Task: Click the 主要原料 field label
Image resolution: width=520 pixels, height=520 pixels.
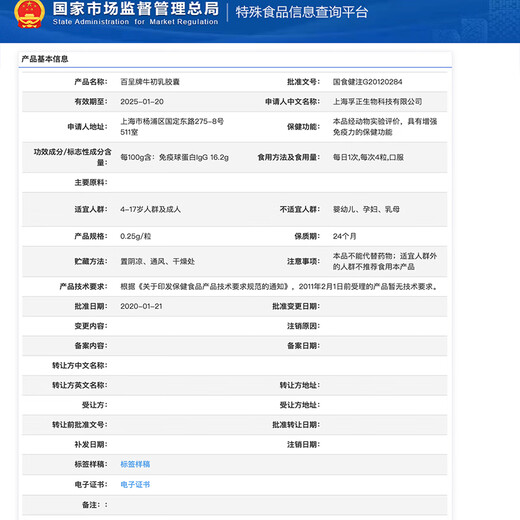Action: click(91, 182)
